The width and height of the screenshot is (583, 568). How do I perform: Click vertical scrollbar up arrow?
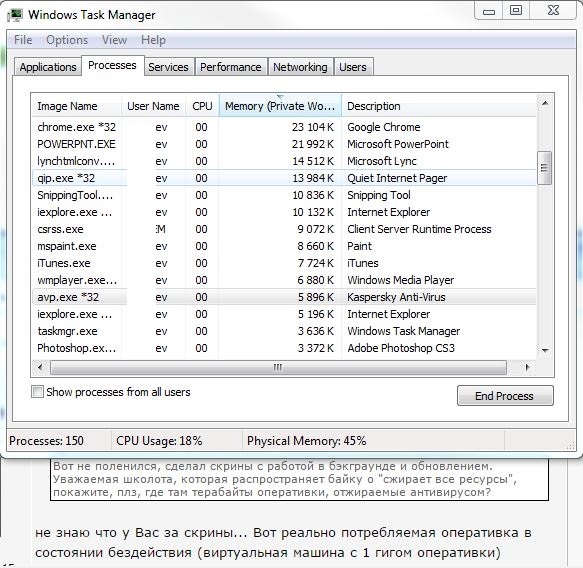[x=545, y=103]
